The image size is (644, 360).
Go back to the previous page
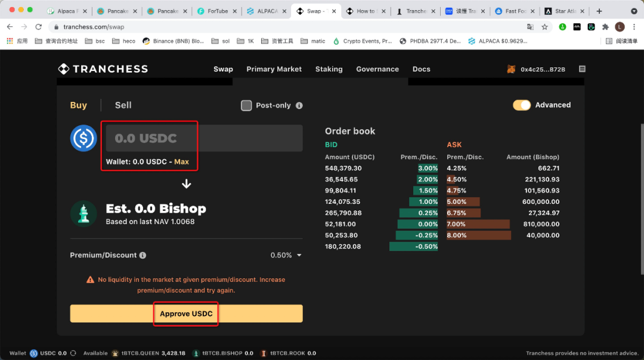click(x=10, y=27)
